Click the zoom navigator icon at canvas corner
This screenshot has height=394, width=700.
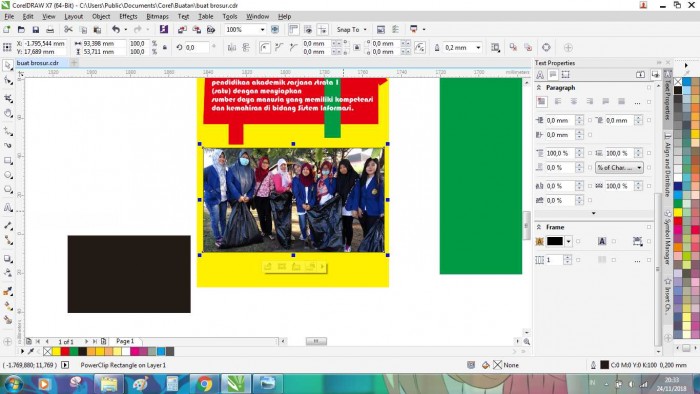[527, 342]
